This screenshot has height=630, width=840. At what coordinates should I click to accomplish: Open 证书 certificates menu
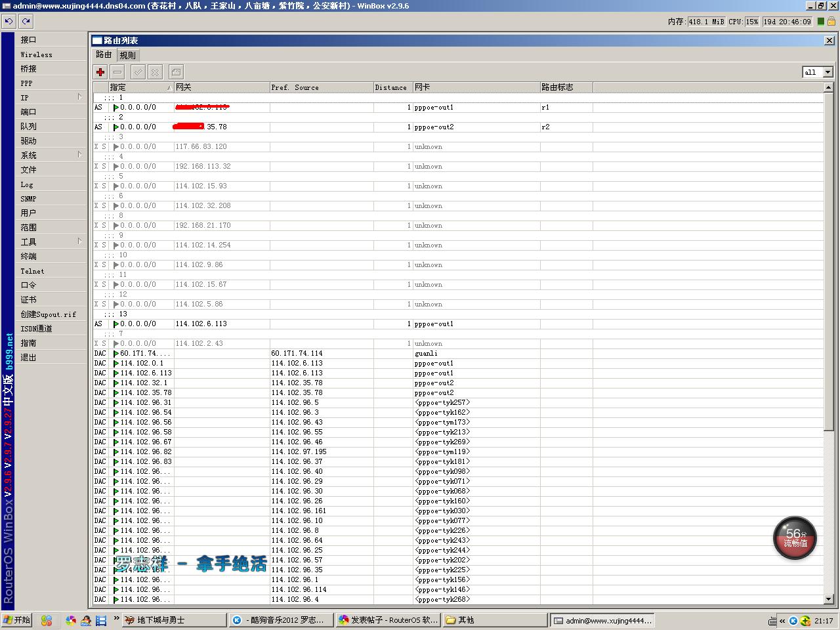click(51, 300)
